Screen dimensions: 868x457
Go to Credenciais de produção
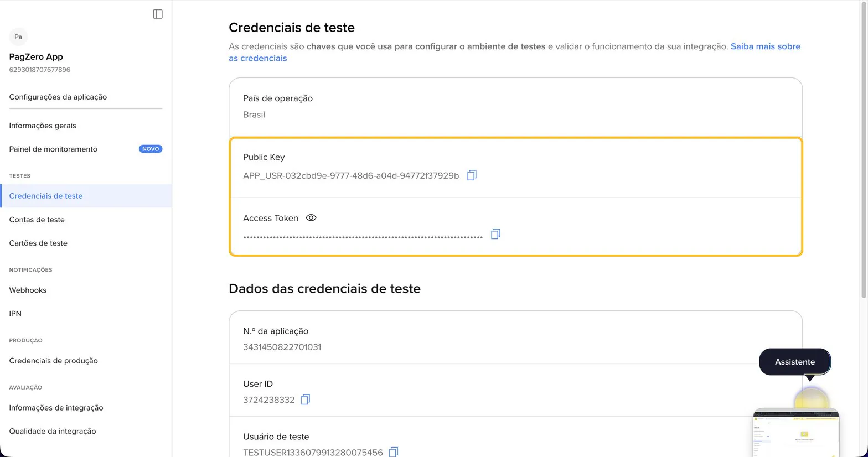pos(54,361)
